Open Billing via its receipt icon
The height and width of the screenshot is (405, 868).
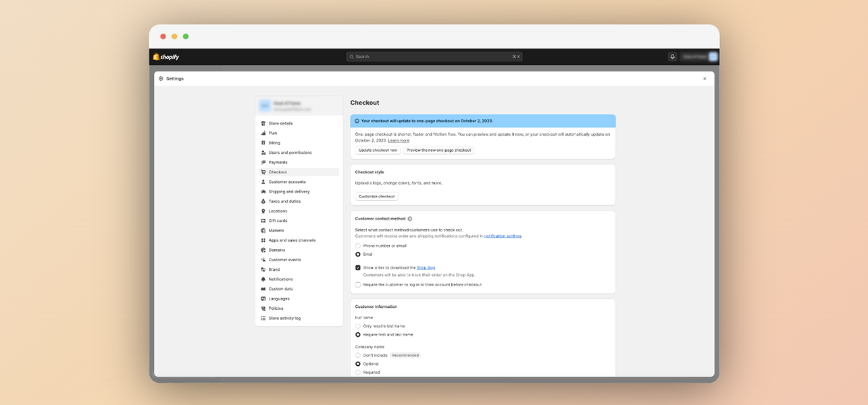tap(263, 143)
